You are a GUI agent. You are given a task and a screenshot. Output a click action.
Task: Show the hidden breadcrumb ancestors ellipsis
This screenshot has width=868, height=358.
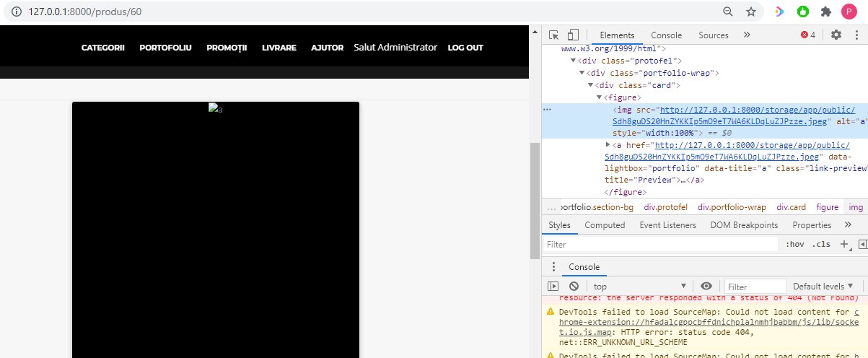[552, 207]
